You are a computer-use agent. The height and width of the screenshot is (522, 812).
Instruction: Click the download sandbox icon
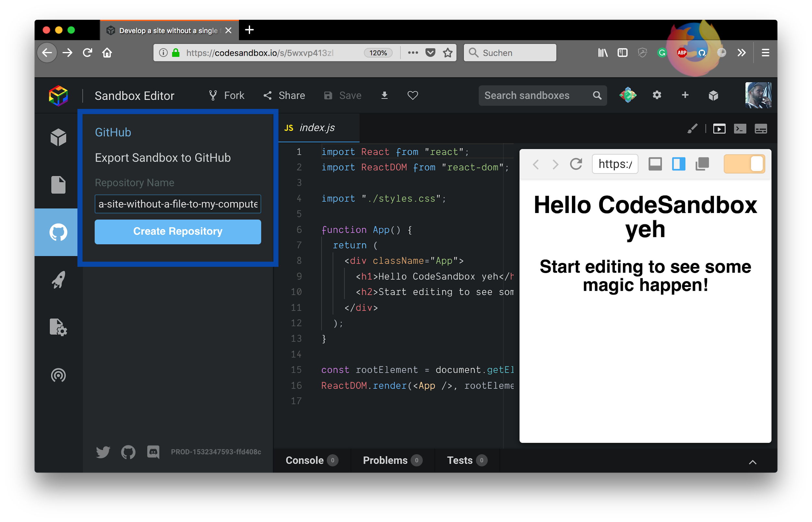coord(384,95)
